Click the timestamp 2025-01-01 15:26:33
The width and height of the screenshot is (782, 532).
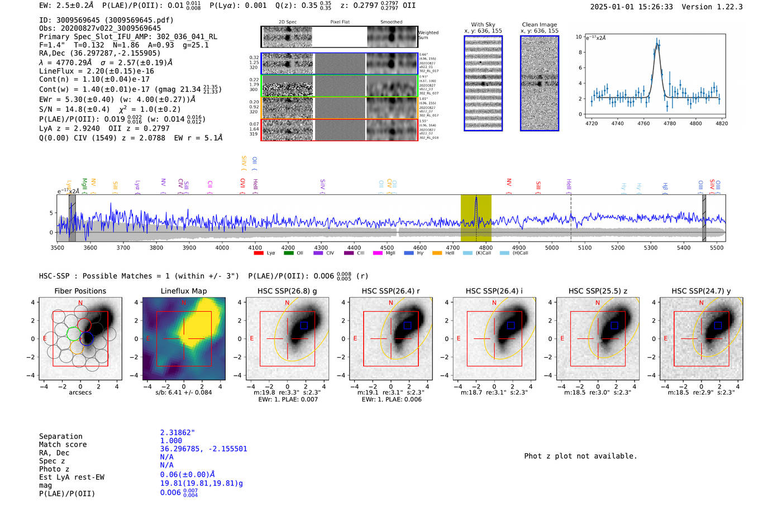click(632, 7)
